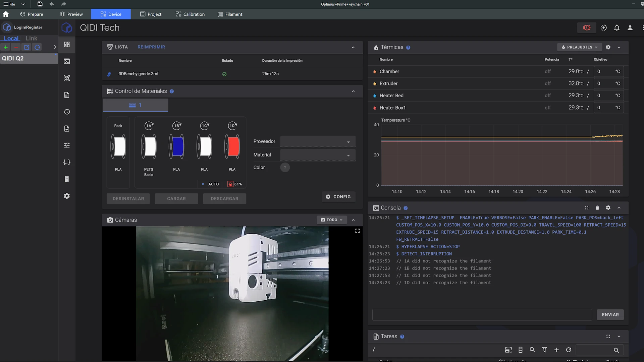Click the CONFIG button
The height and width of the screenshot is (362, 644).
point(338,197)
